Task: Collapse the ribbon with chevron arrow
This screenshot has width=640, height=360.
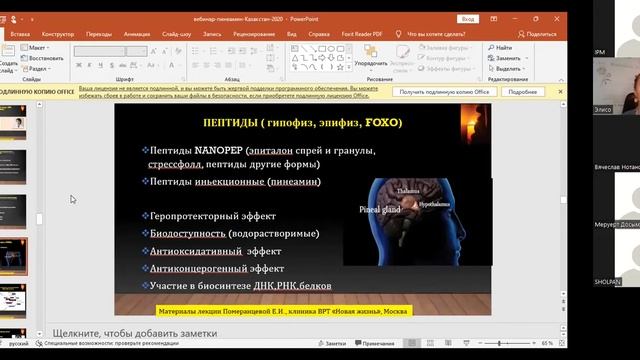Action: (x=561, y=80)
